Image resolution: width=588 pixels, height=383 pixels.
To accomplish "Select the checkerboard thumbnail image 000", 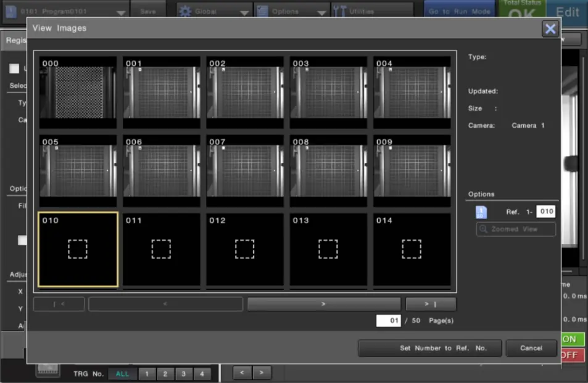I will tap(78, 93).
